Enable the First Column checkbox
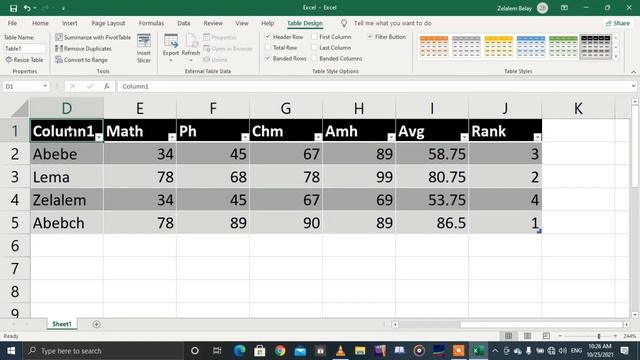 click(314, 37)
